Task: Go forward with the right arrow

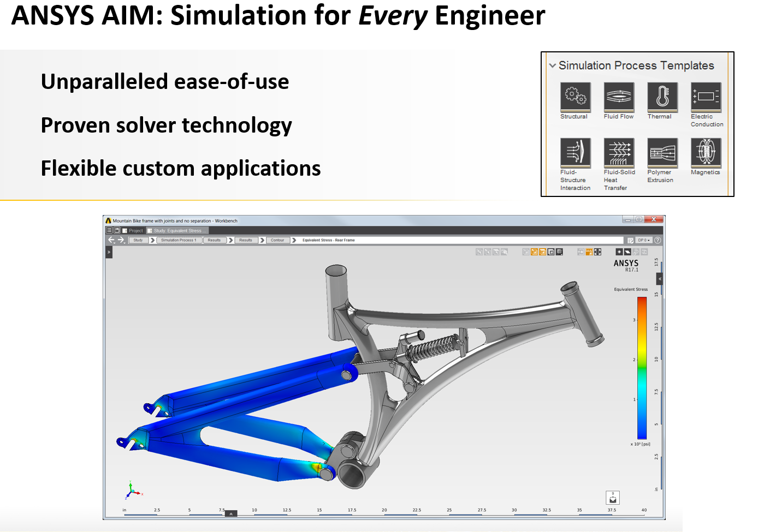Action: [121, 240]
